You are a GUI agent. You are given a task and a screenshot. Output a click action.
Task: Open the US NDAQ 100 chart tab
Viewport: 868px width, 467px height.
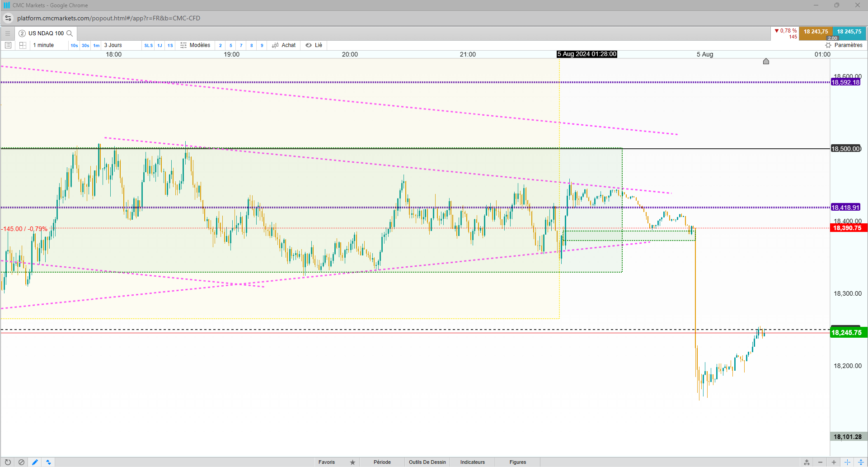coord(46,33)
